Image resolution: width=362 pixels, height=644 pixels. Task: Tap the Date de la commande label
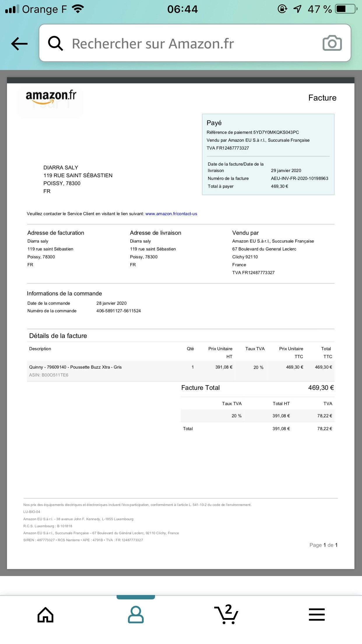[49, 303]
